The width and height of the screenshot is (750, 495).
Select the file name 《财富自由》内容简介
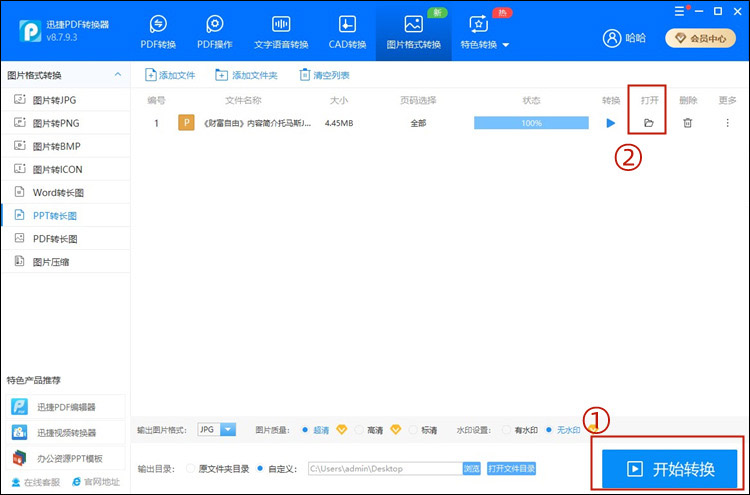point(257,123)
